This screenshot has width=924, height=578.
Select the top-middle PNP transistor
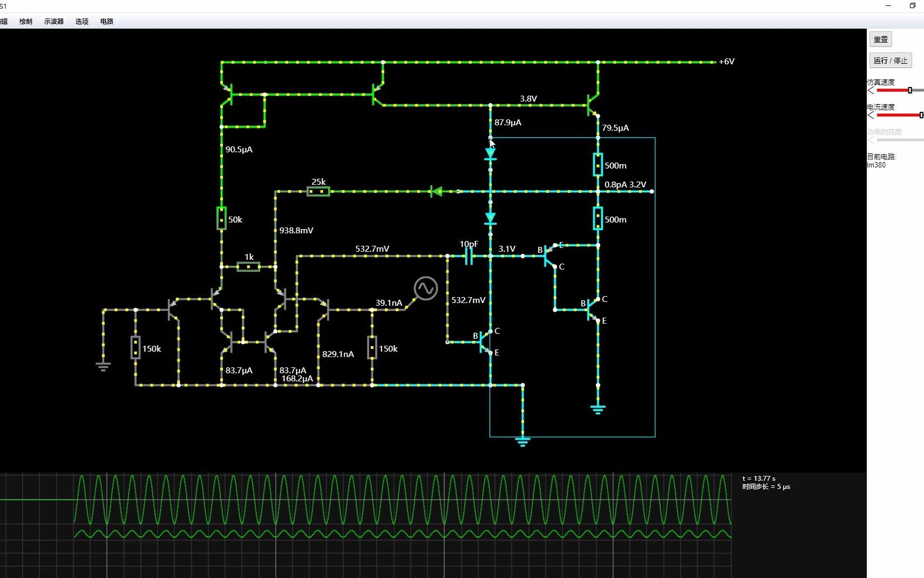pyautogui.click(x=378, y=94)
